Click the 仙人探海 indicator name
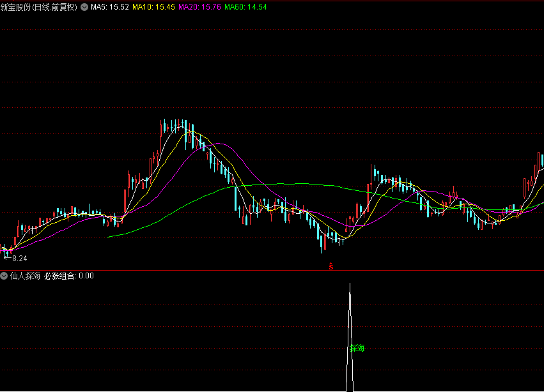The height and width of the screenshot is (392, 544). click(x=26, y=276)
